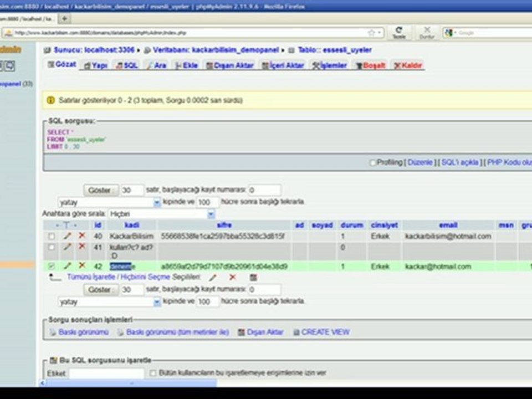Uncheck the checkbox for row 42
Screen dimensions: 532x399
click(x=51, y=267)
